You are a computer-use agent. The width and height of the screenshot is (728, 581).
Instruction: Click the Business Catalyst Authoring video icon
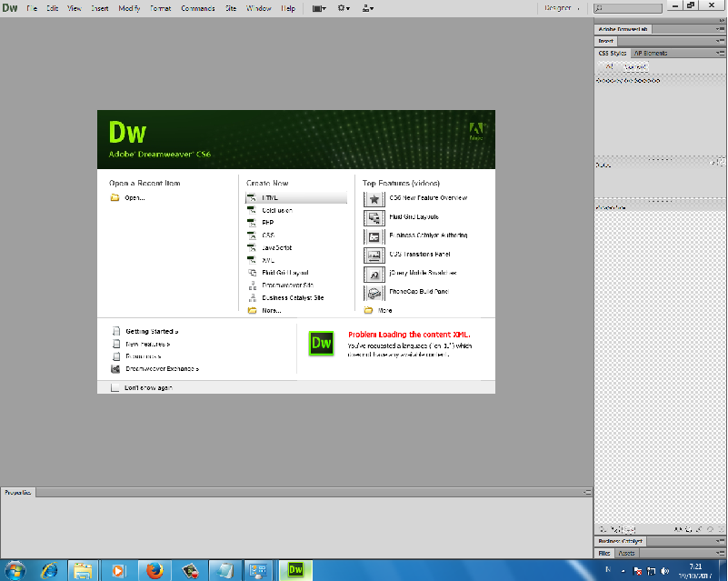pyautogui.click(x=374, y=237)
